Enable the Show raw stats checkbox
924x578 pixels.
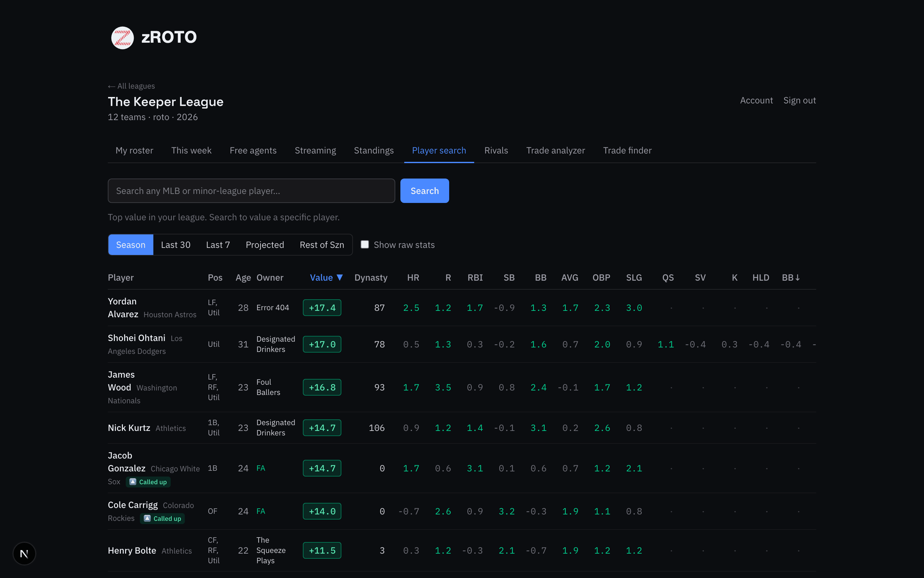click(365, 244)
